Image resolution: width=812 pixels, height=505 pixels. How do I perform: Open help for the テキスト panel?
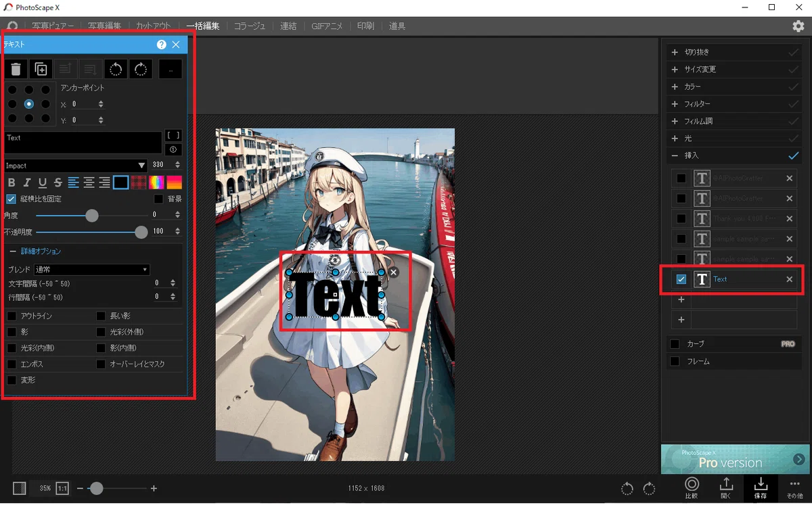[161, 45]
